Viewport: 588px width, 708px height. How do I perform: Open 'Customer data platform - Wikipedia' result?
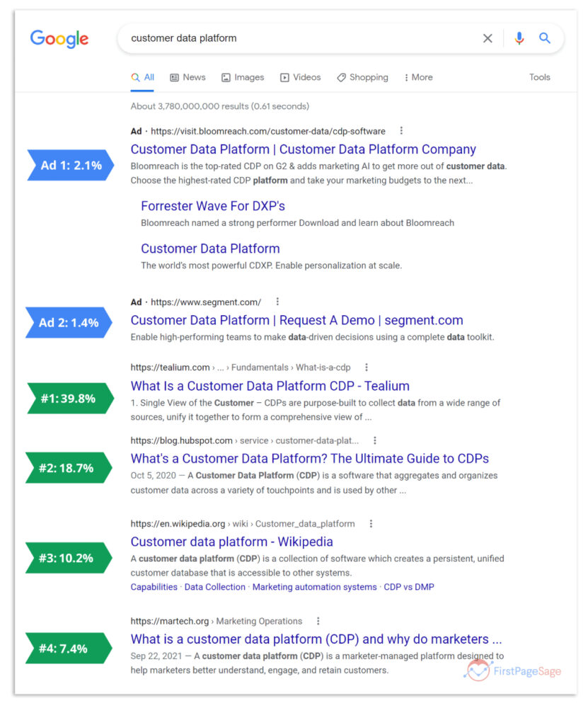[x=231, y=542]
